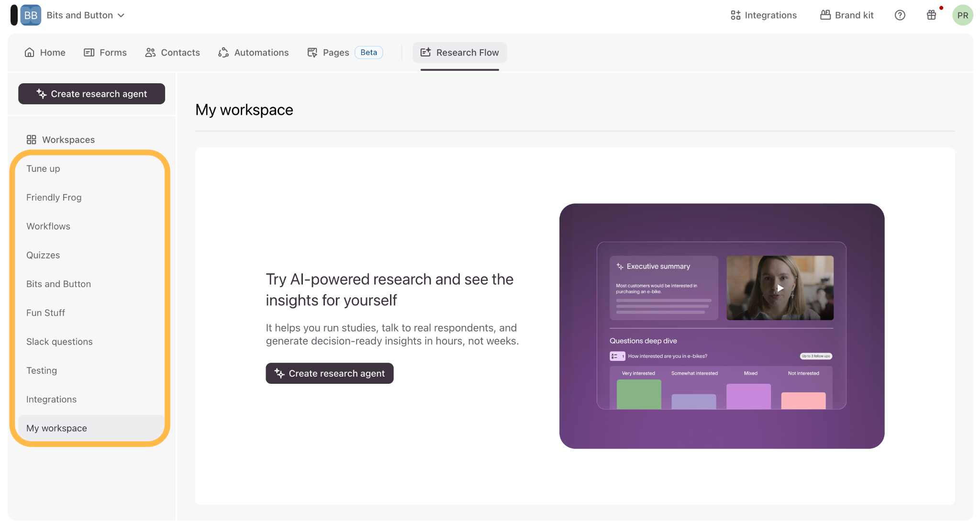Click the Contacts people icon
Viewport: 980px width, 524px height.
150,53
